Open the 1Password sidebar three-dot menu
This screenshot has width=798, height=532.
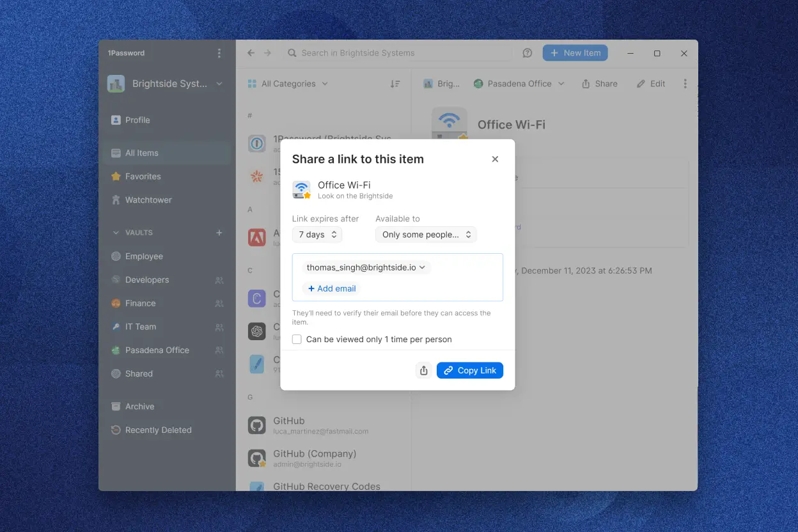click(219, 53)
